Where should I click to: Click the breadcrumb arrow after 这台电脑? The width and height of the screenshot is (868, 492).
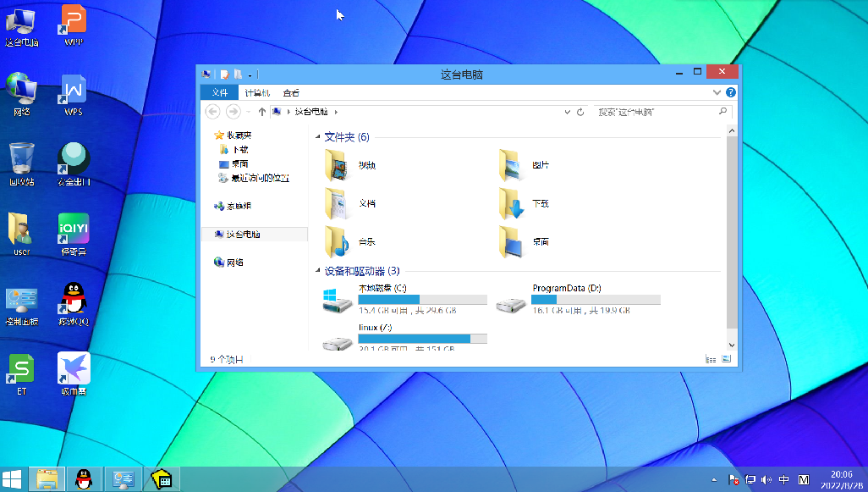(x=336, y=112)
